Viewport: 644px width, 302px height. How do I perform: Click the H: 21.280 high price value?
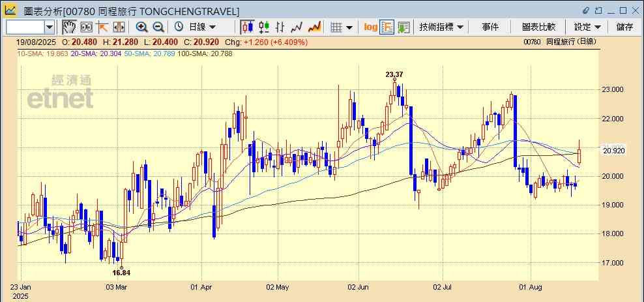[x=121, y=42]
